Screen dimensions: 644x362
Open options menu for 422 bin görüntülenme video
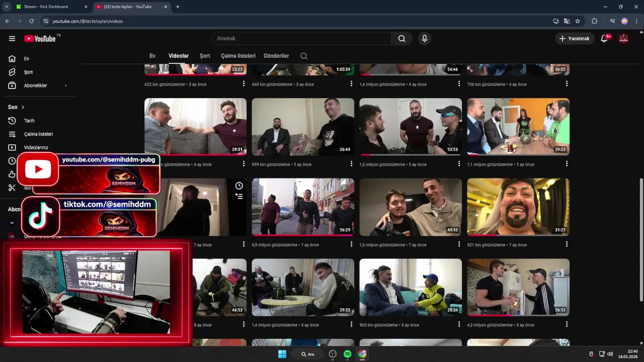tap(244, 84)
